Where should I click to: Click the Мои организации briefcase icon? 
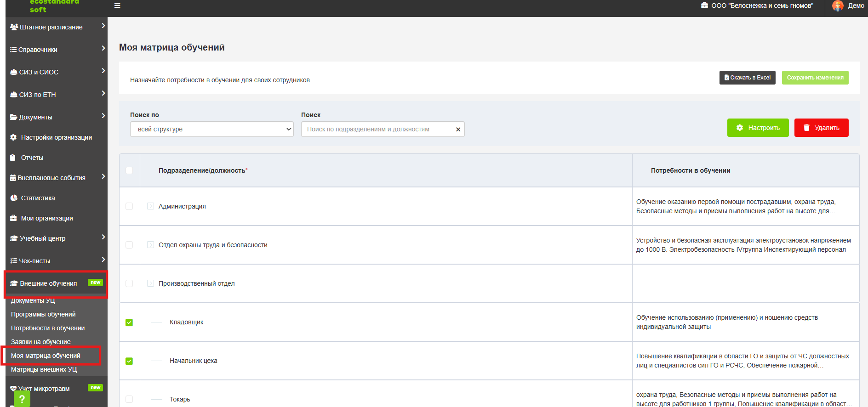point(13,218)
